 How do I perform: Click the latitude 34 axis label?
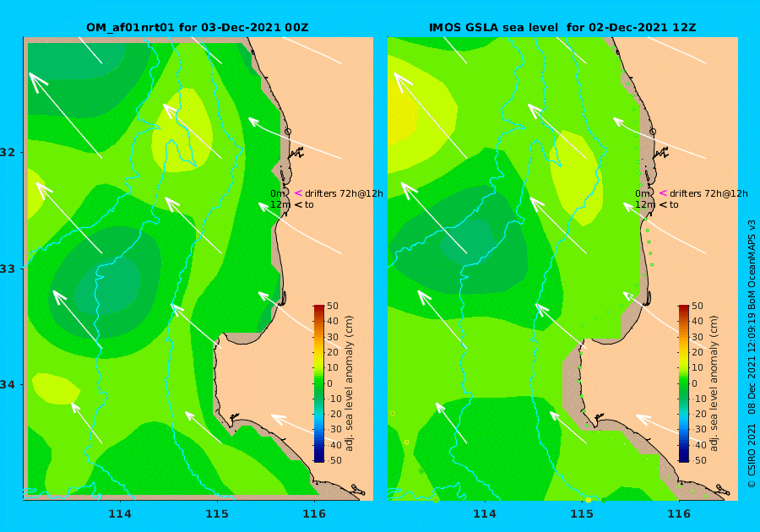[8, 385]
